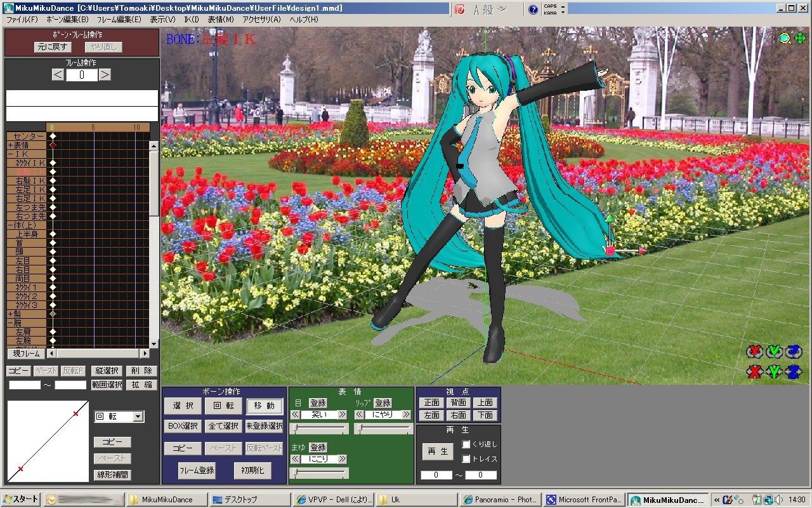This screenshot has width=812, height=508.
Task: Enable the くり返し repeat checkbox
Action: tap(466, 444)
